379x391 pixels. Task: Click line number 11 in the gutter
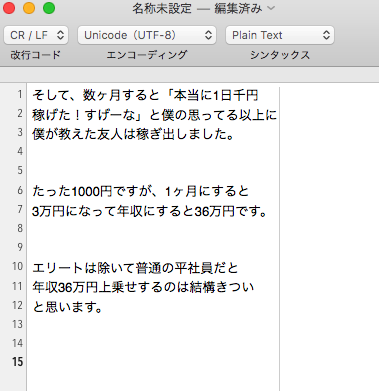tap(18, 286)
